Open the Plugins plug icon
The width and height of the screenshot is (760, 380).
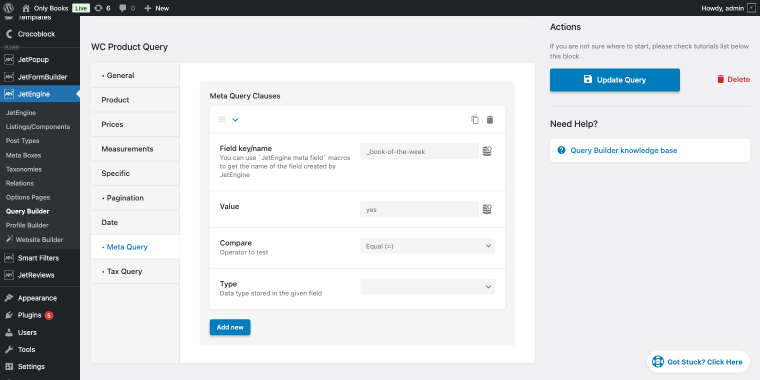pyautogui.click(x=9, y=315)
